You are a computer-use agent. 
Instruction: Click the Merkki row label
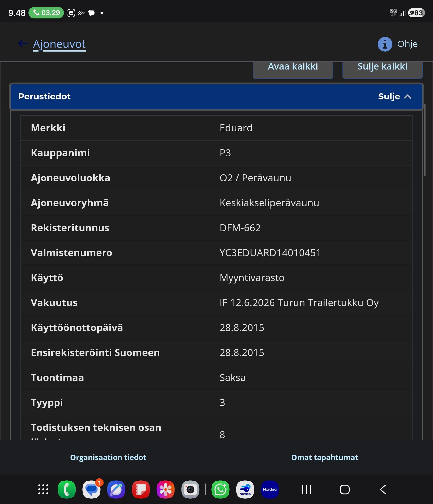click(x=48, y=128)
